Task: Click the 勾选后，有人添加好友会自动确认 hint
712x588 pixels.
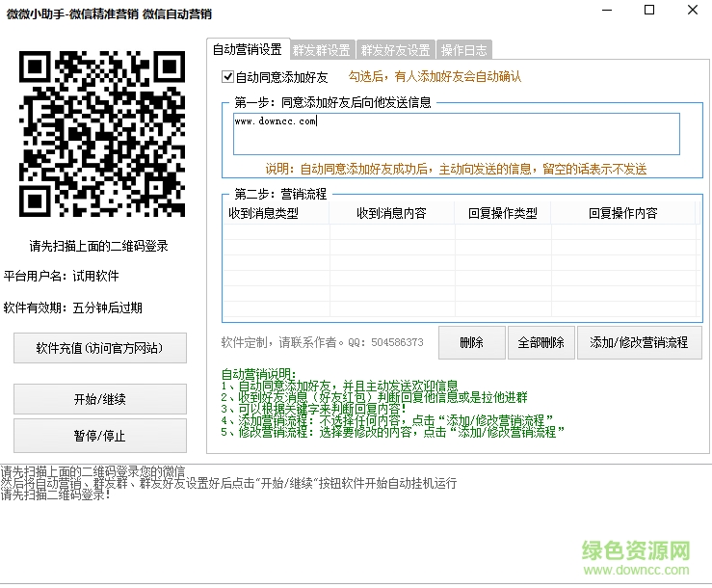Action: (x=435, y=76)
